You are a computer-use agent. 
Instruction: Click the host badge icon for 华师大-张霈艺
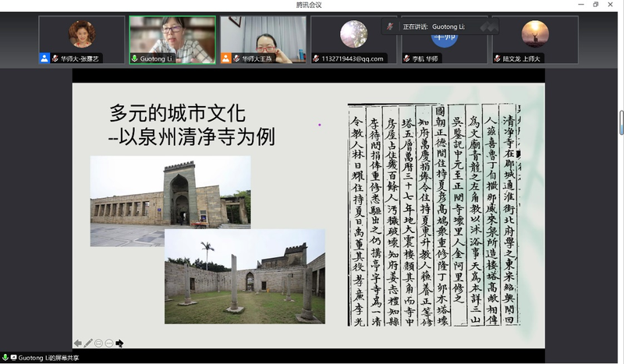[44, 58]
